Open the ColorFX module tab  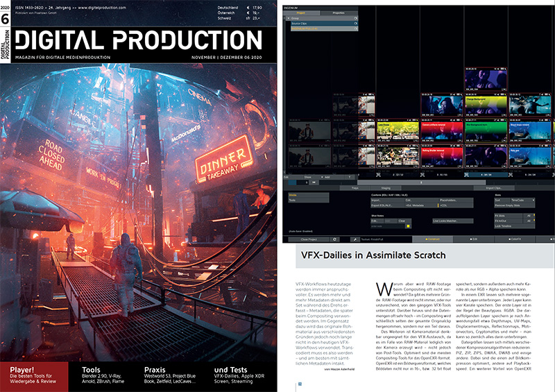click(x=515, y=239)
